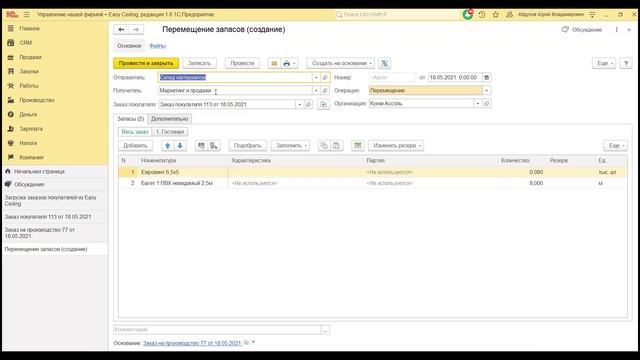640x360 pixels.
Task: Click Провести и закрыть button
Action: (x=146, y=63)
